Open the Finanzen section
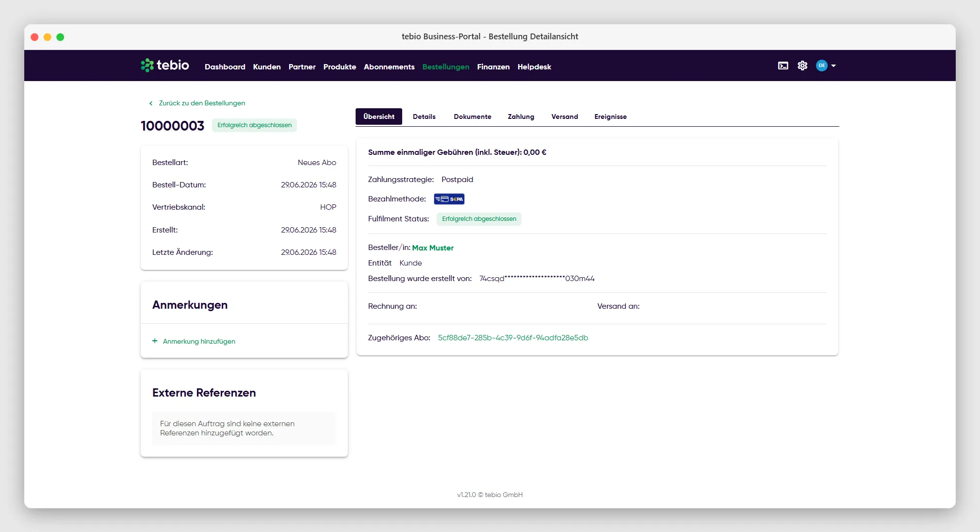Image resolution: width=980 pixels, height=532 pixels. (493, 66)
